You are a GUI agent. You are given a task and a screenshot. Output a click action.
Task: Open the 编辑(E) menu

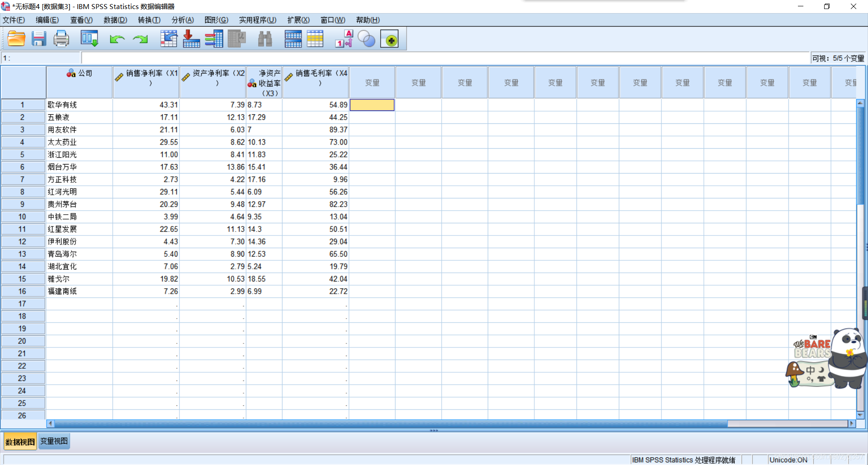click(x=47, y=20)
